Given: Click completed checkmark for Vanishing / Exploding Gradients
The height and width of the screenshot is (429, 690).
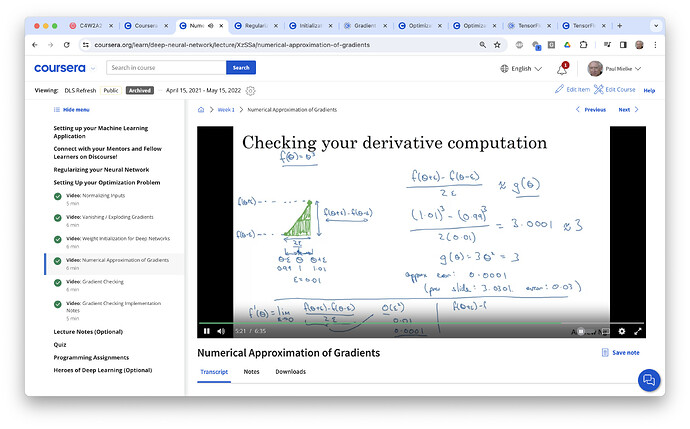Looking at the screenshot, I should 58,218.
